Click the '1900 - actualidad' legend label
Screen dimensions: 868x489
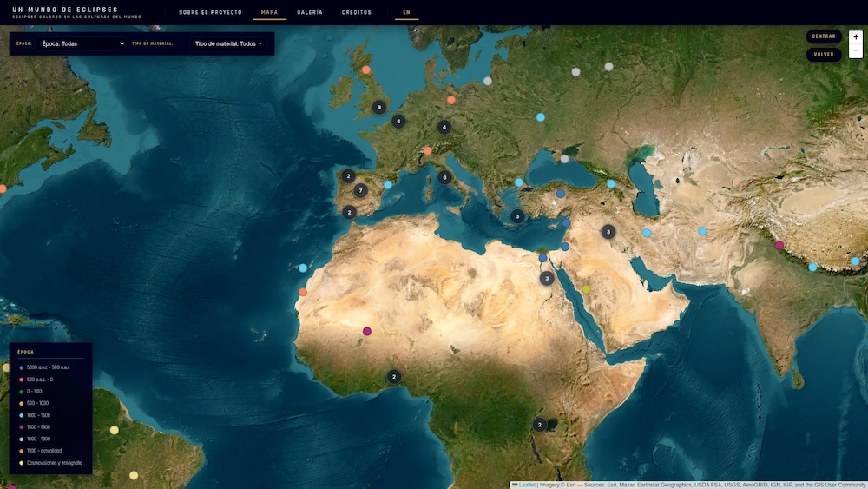tap(44, 451)
